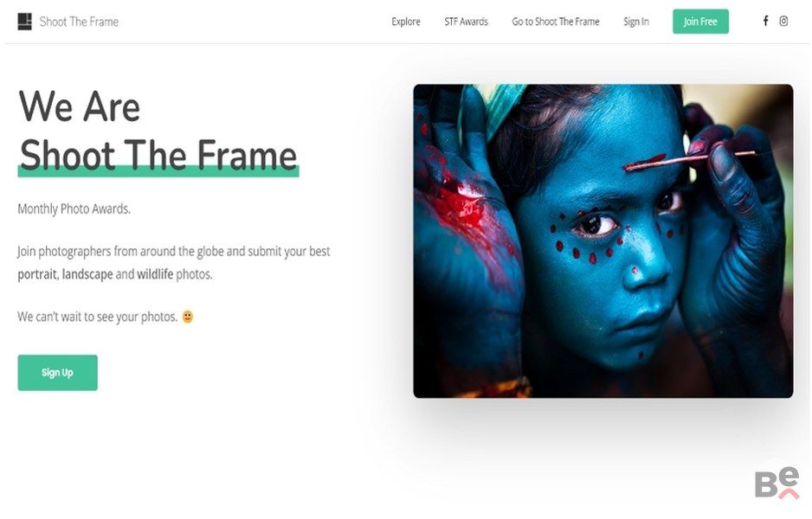Image resolution: width=812 pixels, height=519 pixels.
Task: Open the Instagram icon link
Action: point(783,22)
